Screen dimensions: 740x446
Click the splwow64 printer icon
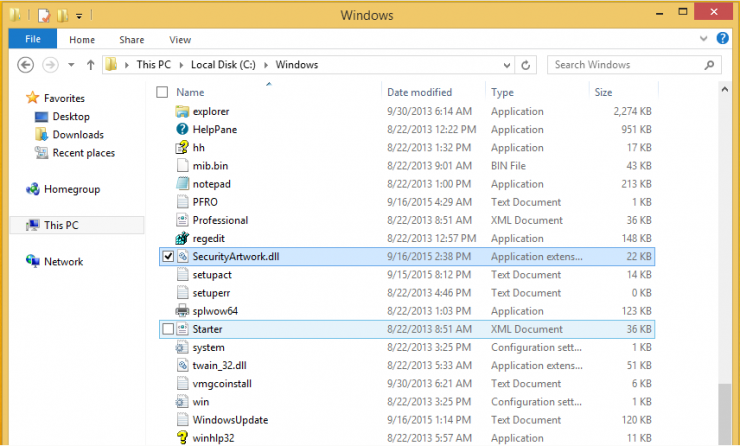[182, 311]
